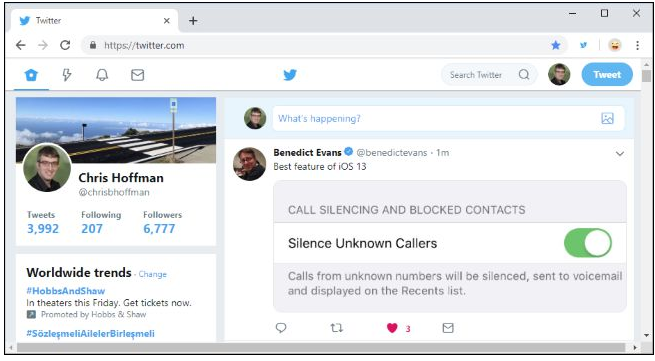The image size is (655, 361).
Task: Toggle the bookmark star icon
Action: point(556,45)
